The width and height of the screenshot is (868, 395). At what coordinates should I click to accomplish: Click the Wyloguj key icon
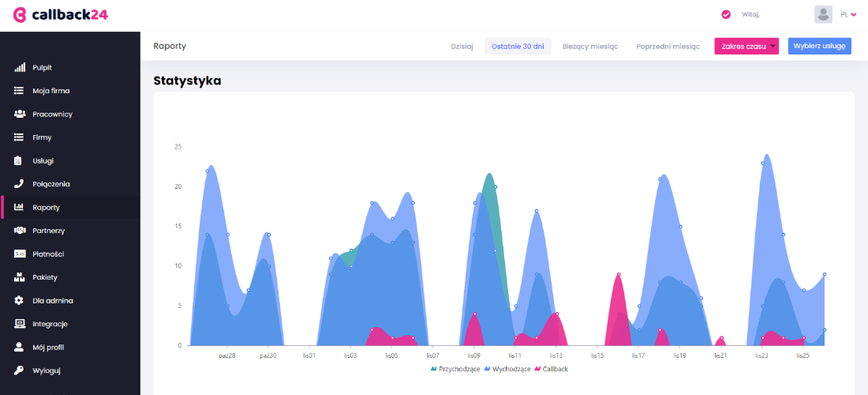pyautogui.click(x=20, y=371)
